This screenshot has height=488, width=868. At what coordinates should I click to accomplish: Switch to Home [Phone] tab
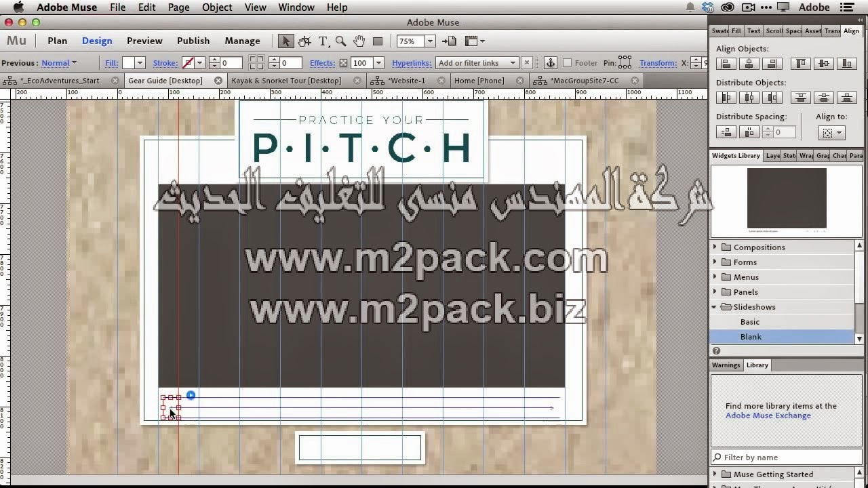pyautogui.click(x=479, y=81)
